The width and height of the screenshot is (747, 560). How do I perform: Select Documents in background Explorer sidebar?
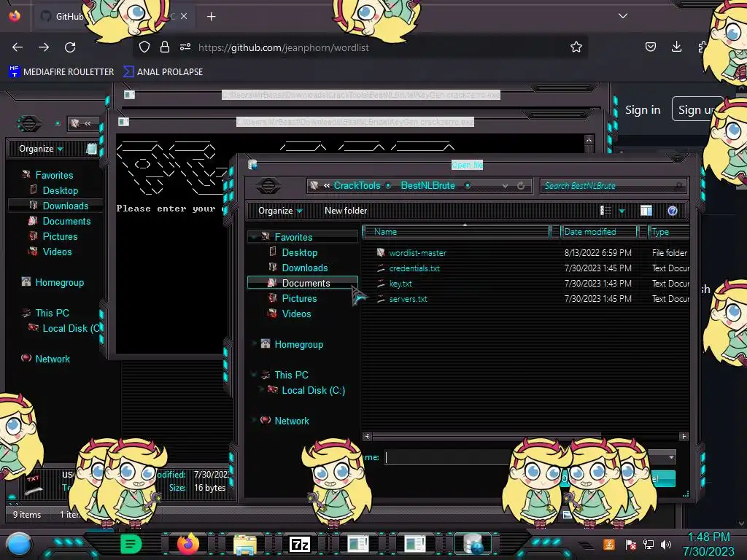[x=66, y=221]
